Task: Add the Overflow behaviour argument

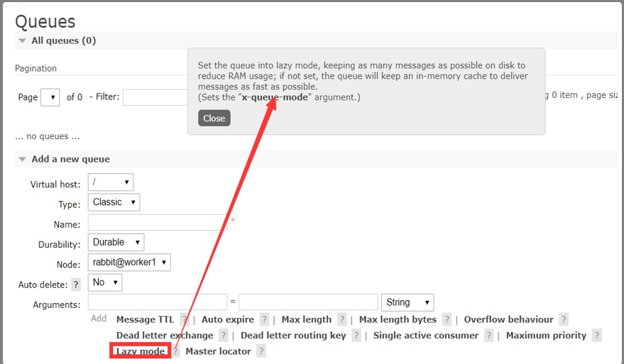Action: click(508, 319)
